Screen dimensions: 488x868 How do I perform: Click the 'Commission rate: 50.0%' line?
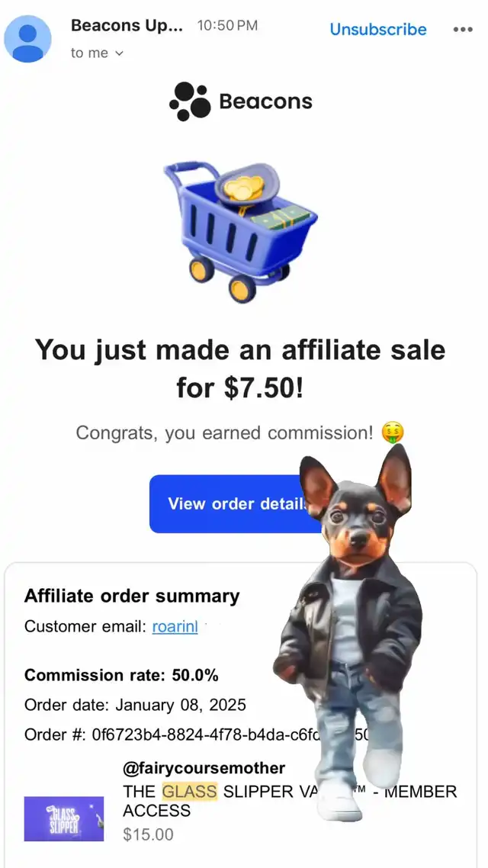click(121, 675)
